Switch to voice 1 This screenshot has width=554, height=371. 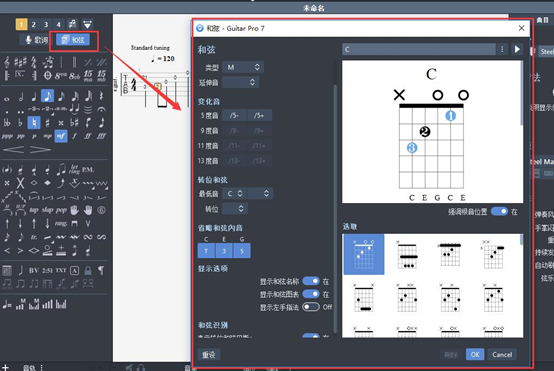coord(21,24)
